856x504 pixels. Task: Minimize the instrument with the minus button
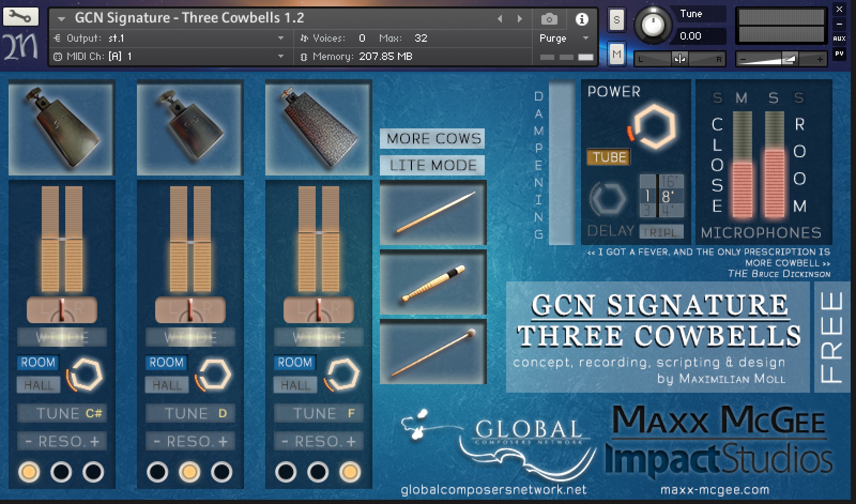(839, 24)
